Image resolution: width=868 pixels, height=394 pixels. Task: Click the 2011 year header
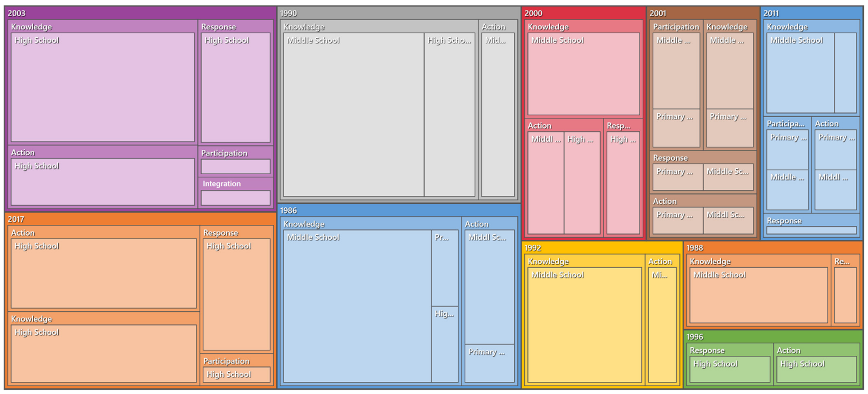pos(771,13)
